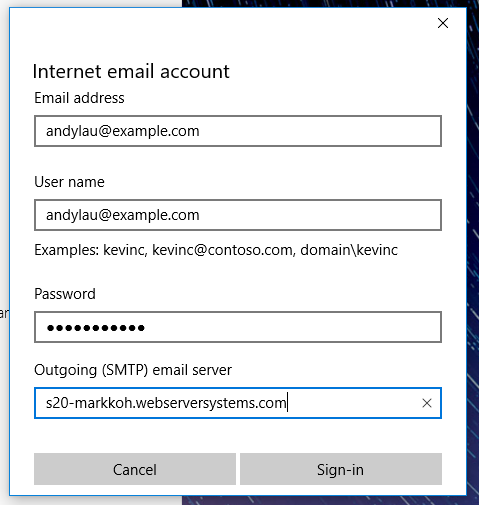Screen dimensions: 479x505
Task: Click the domain\kevinc example text
Action: pos(349,250)
